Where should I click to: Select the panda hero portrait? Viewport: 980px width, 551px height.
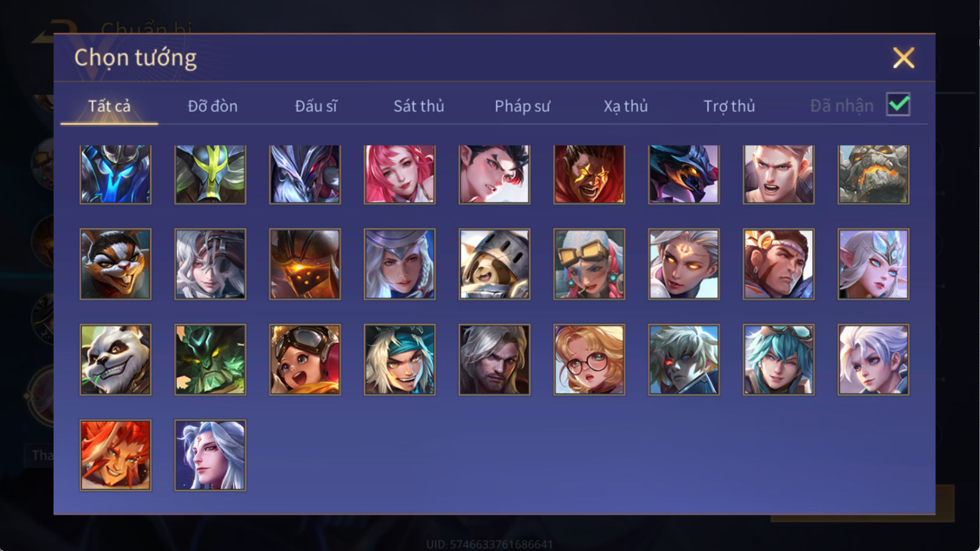click(115, 359)
